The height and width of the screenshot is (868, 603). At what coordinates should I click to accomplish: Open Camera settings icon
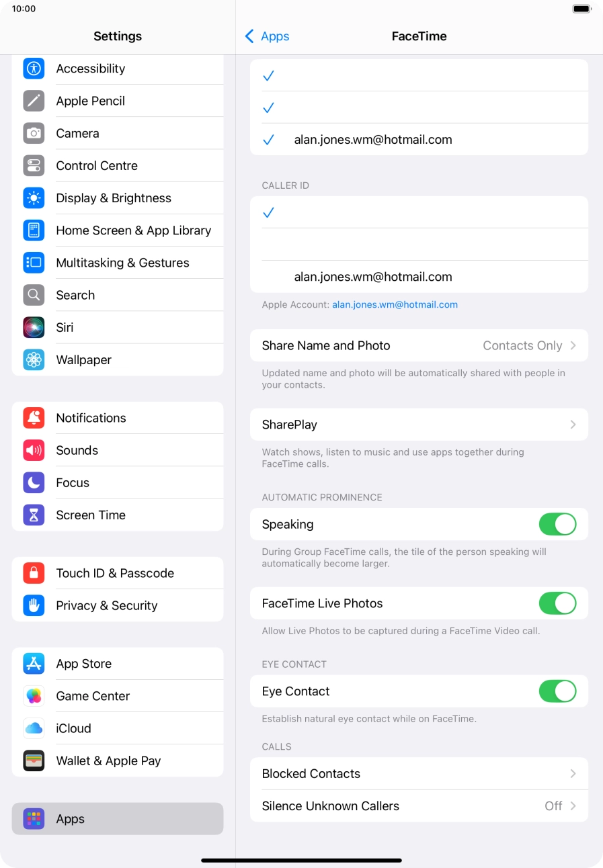(34, 133)
